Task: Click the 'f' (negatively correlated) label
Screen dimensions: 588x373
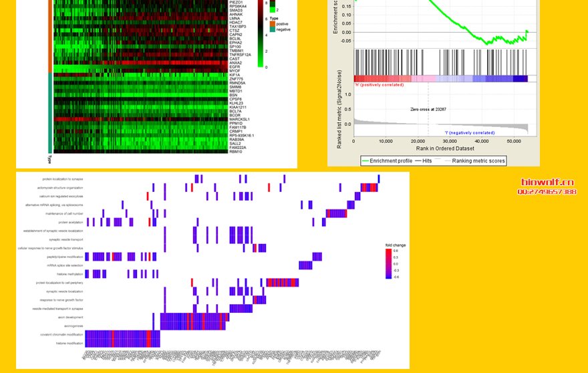Action: click(470, 133)
